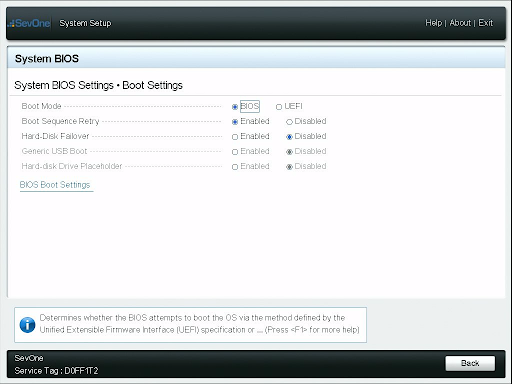
Task: Click the Hard-Disk Failover label
Action: 55,136
